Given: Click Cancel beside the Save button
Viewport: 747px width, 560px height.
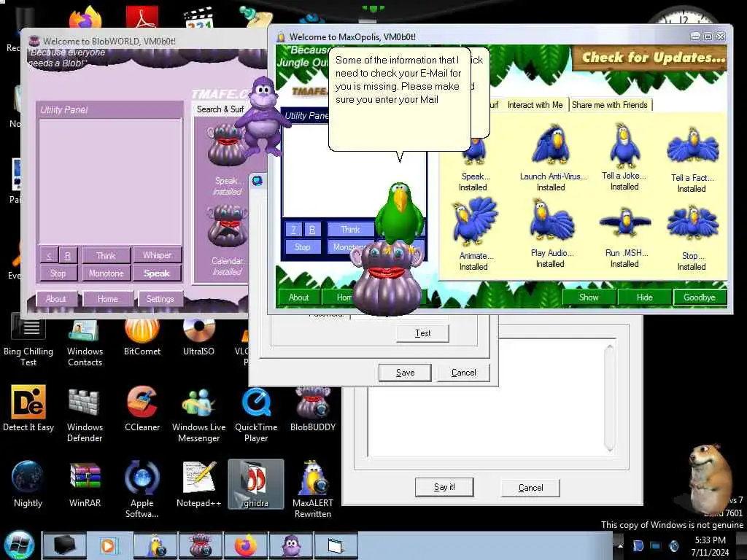Looking at the screenshot, I should [x=463, y=373].
